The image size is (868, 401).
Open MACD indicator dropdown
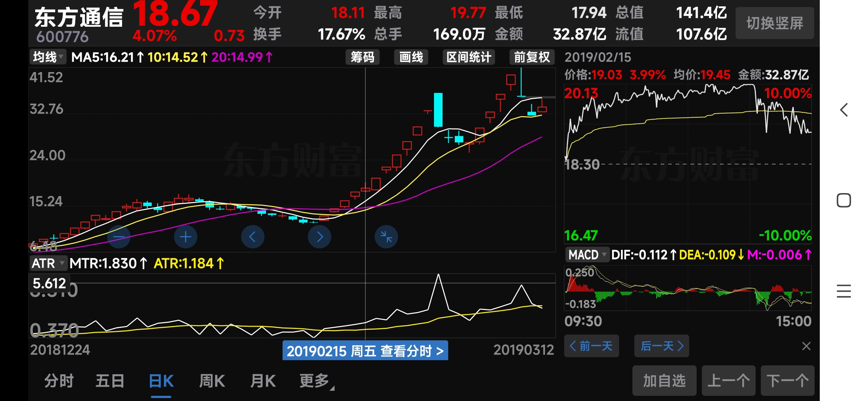click(x=587, y=255)
